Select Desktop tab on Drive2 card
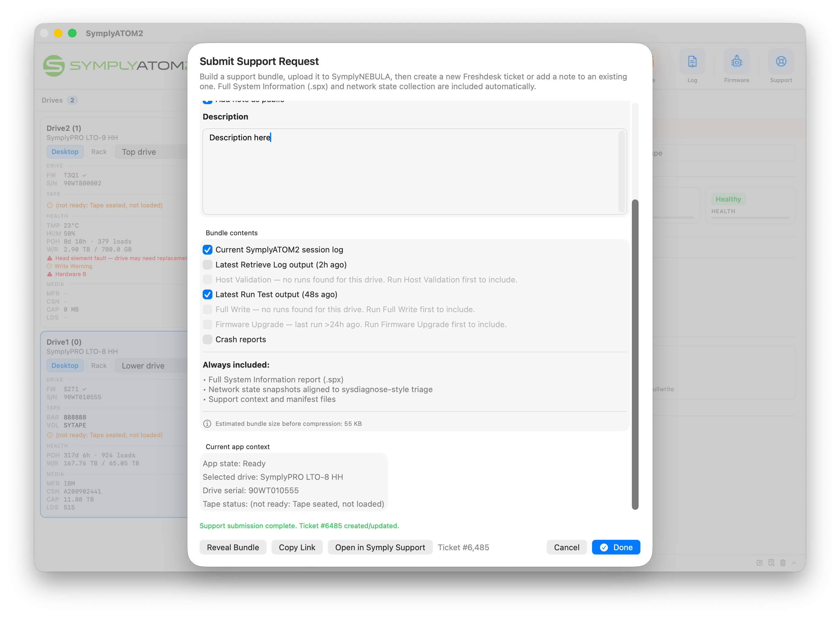The height and width of the screenshot is (617, 840). click(65, 152)
